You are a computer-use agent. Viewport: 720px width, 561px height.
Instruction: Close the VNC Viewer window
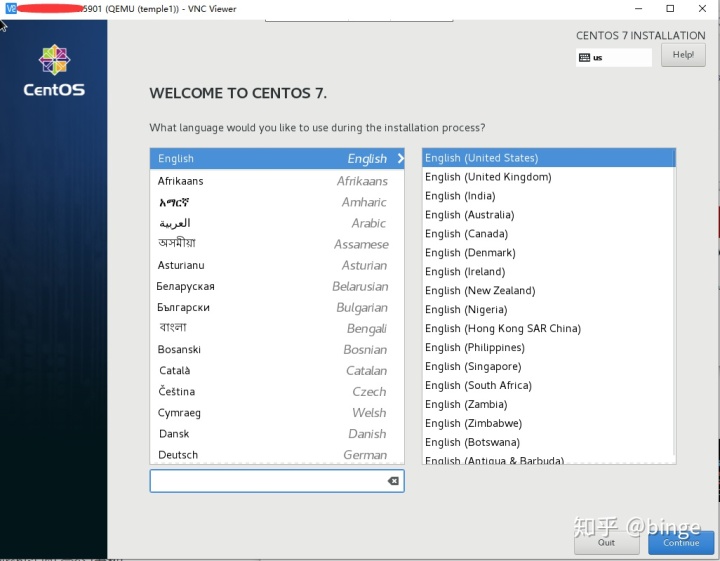702,8
